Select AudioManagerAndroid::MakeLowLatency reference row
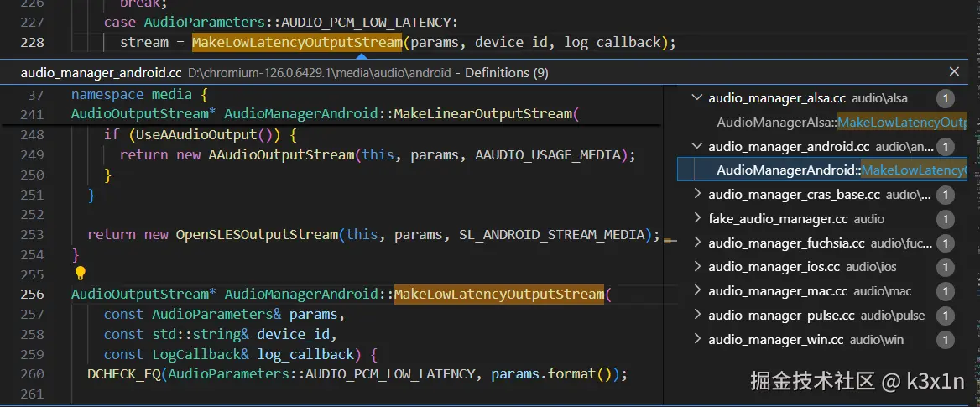 (822, 170)
